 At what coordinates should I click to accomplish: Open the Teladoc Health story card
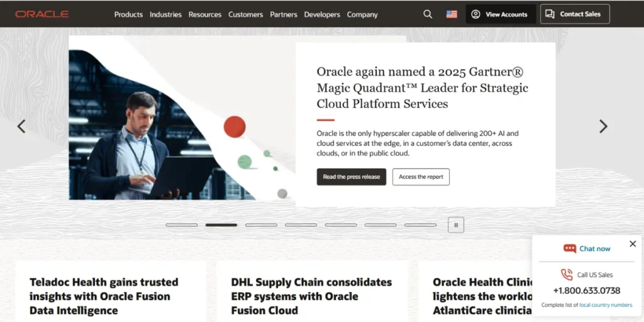tap(111, 292)
